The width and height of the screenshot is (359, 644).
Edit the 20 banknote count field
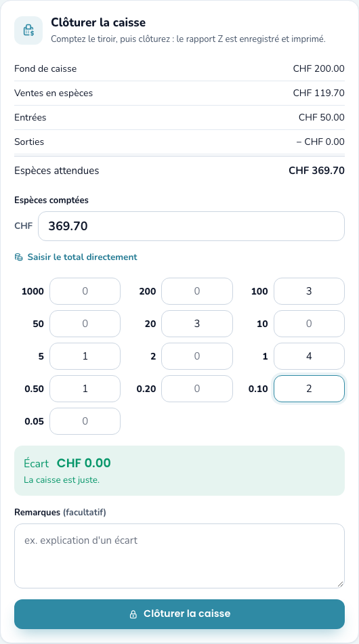pyautogui.click(x=197, y=324)
